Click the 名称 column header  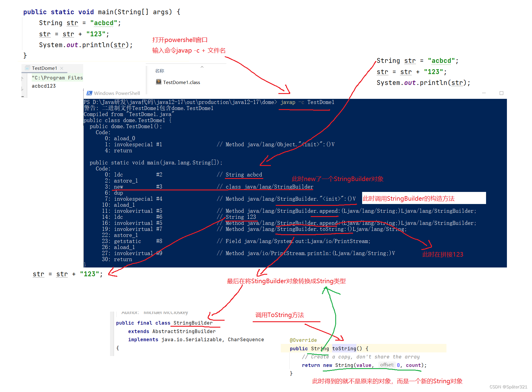pos(160,71)
